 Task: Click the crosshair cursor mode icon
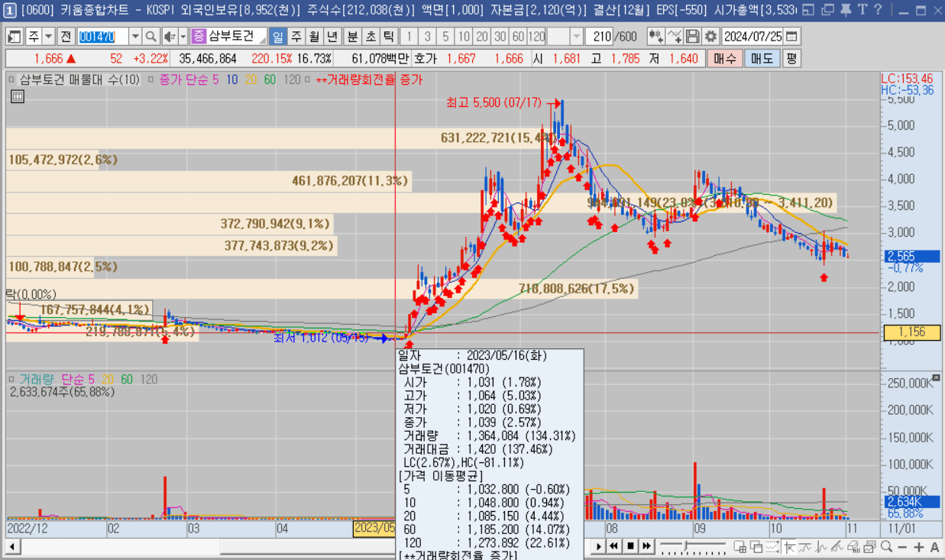(789, 546)
